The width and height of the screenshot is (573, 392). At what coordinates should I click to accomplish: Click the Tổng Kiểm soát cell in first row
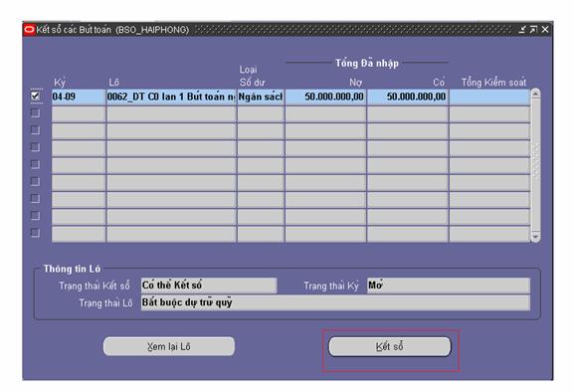pos(489,97)
